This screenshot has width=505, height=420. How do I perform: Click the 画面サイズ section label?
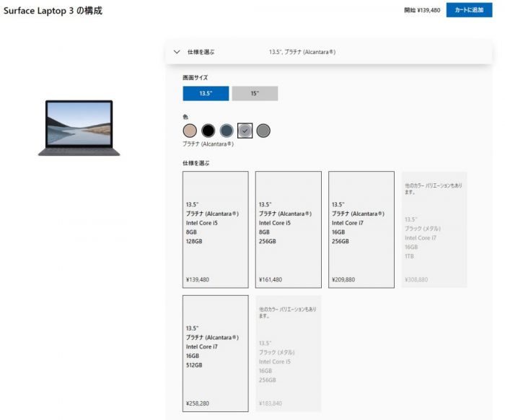pos(196,78)
